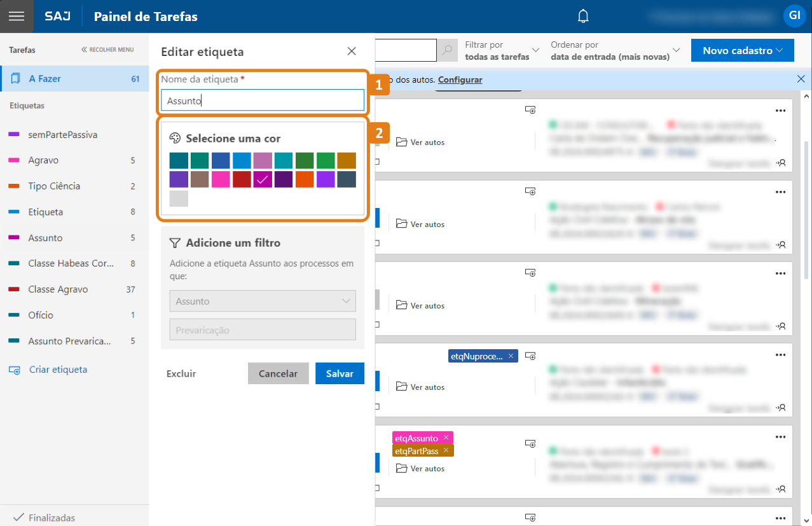This screenshot has width=812, height=526.
Task: Click the Nome da etiqueta text field
Action: coord(262,100)
